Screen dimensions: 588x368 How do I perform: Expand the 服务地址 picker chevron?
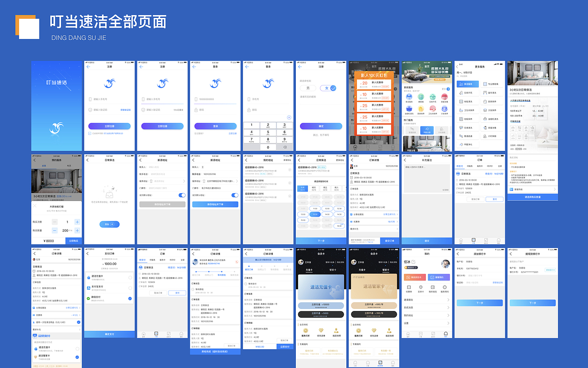pyautogui.click(x=184, y=181)
